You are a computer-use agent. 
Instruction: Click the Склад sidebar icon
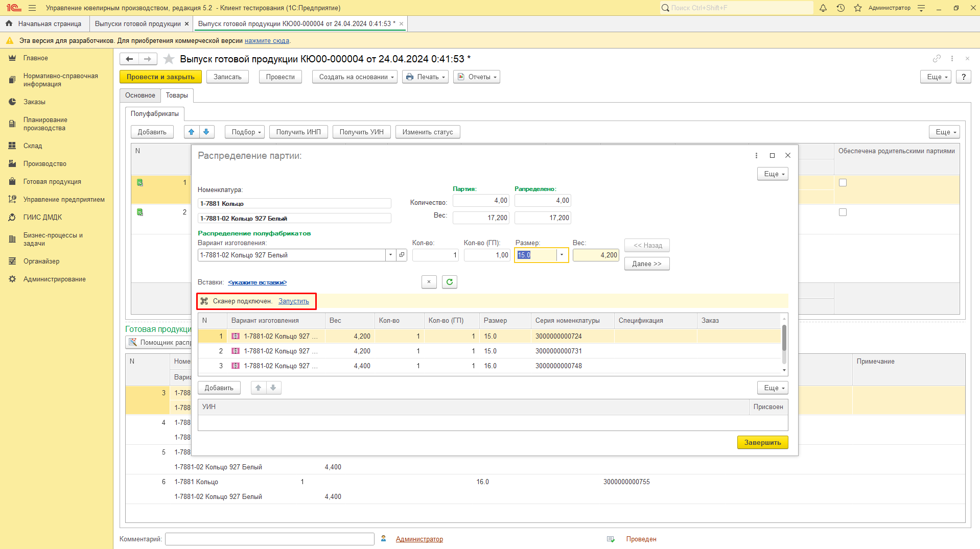(x=12, y=146)
